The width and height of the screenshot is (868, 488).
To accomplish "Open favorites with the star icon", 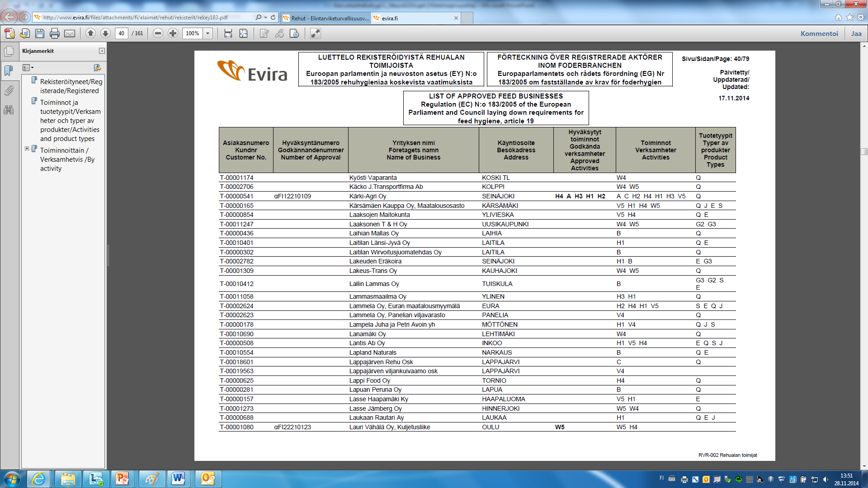I will (x=849, y=17).
